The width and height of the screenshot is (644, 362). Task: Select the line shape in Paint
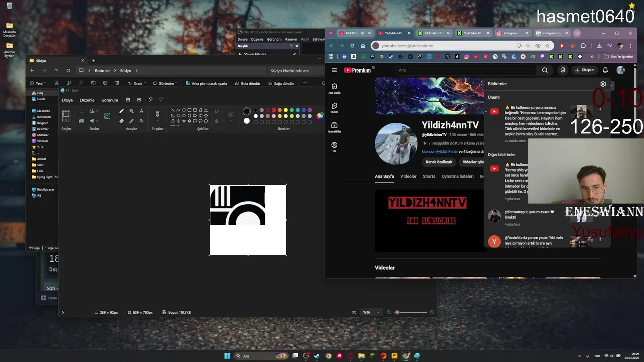pyautogui.click(x=173, y=110)
